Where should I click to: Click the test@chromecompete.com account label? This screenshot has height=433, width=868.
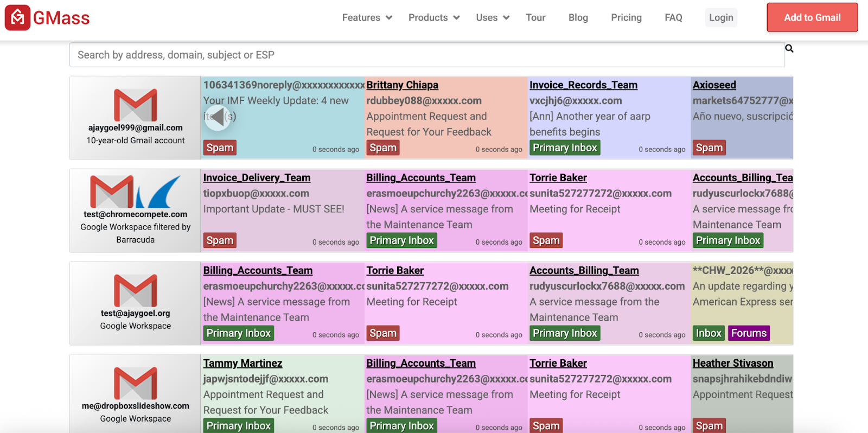coord(136,214)
